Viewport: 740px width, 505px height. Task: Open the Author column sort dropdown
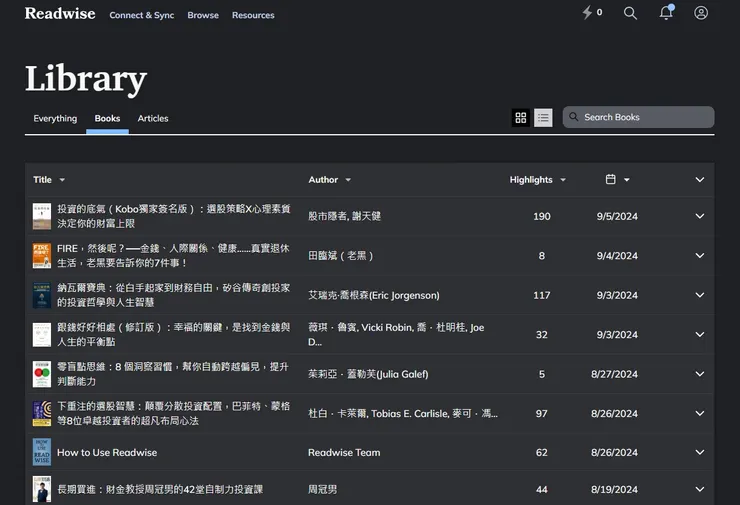click(348, 180)
